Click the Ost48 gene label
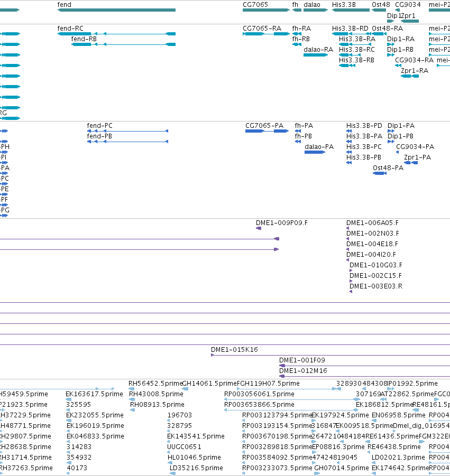The image size is (450, 476). pyautogui.click(x=381, y=5)
